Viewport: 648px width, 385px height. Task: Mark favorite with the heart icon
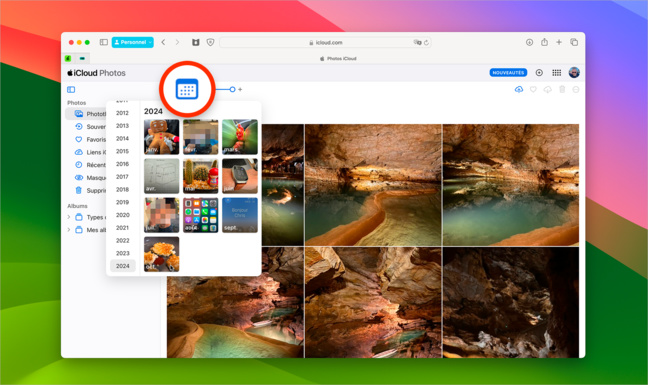point(534,89)
